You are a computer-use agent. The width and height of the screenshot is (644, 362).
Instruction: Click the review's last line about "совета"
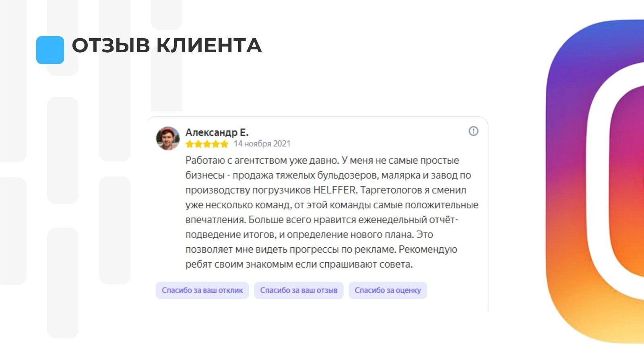click(x=299, y=264)
